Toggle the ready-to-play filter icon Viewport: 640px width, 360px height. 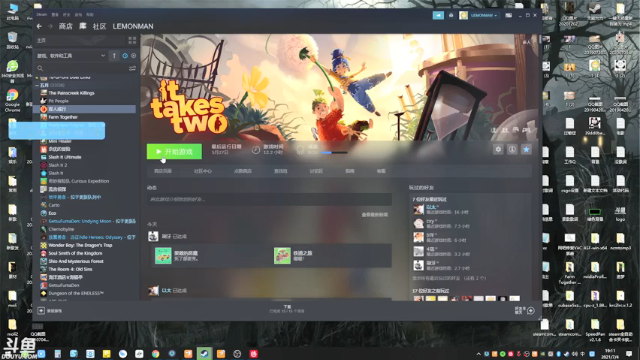pos(133,56)
